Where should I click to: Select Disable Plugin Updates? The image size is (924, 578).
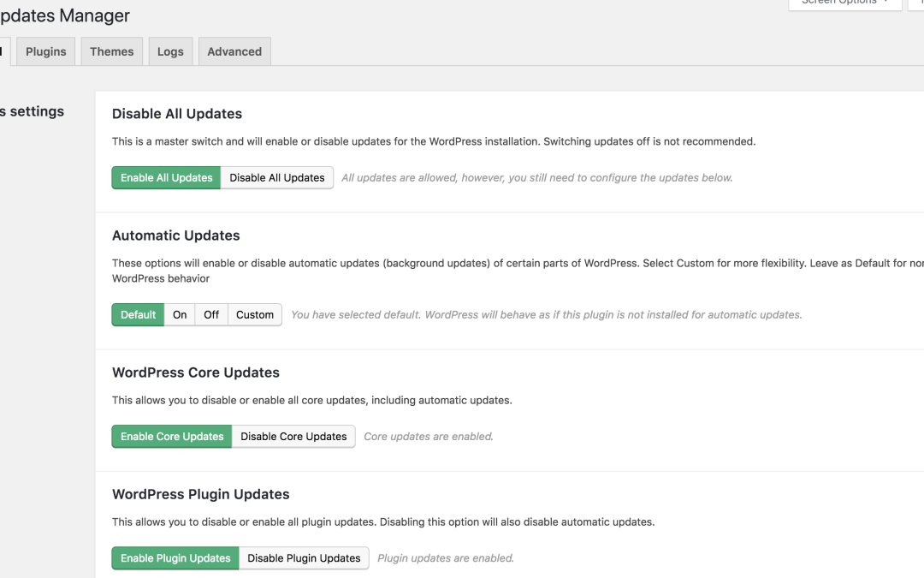click(x=304, y=558)
